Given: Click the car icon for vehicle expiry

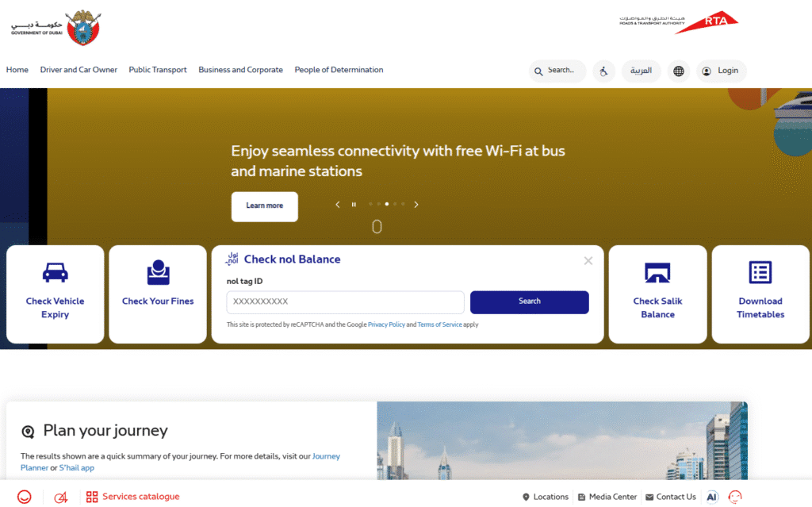Looking at the screenshot, I should (55, 272).
